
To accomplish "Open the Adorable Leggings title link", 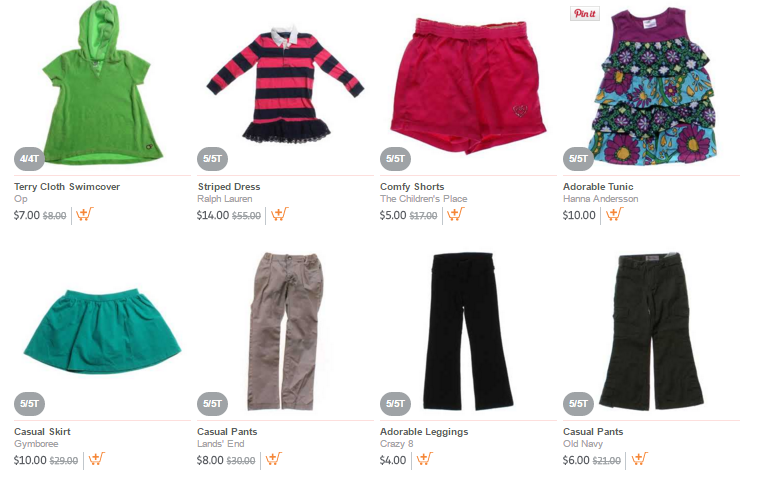I will [424, 431].
